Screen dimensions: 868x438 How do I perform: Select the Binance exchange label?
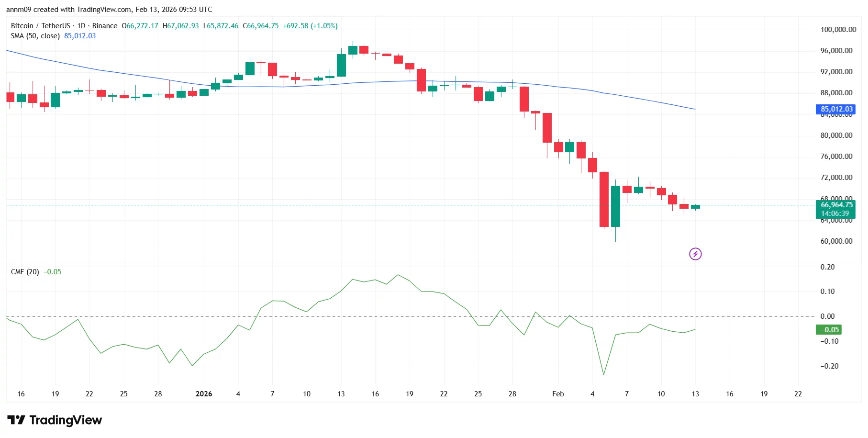pos(105,26)
